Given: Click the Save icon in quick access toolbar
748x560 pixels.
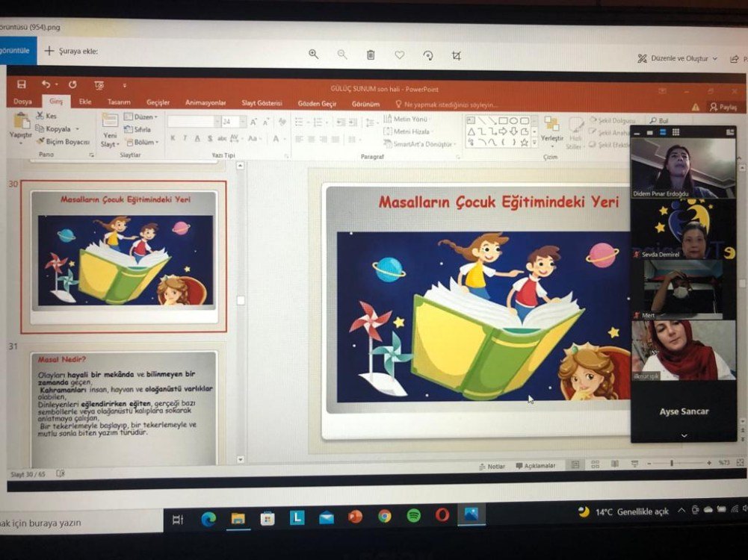Looking at the screenshot, I should (x=21, y=84).
